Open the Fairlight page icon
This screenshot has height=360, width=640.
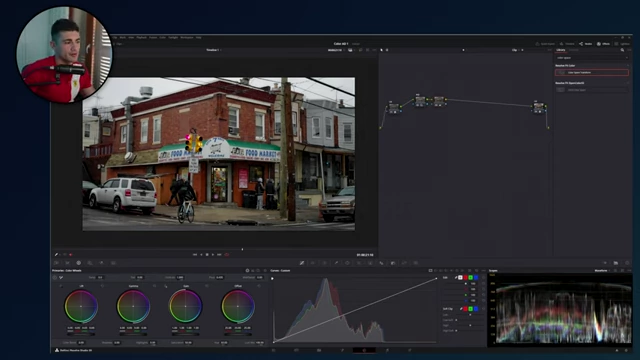click(x=387, y=350)
